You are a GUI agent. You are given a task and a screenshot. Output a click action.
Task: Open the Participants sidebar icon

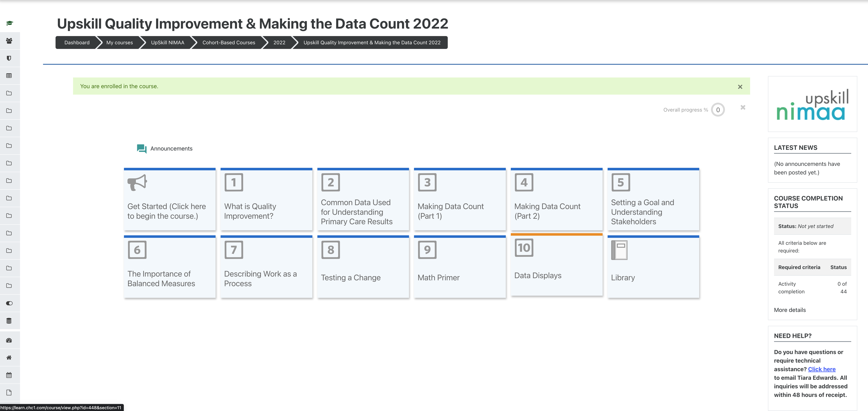click(x=9, y=41)
